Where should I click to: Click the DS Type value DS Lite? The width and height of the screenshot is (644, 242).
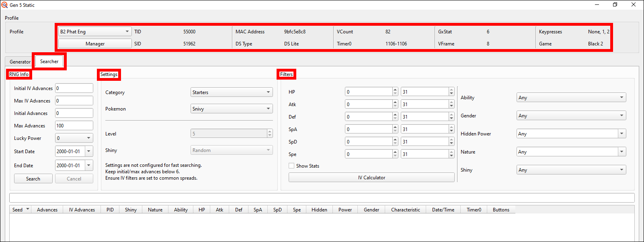point(291,43)
